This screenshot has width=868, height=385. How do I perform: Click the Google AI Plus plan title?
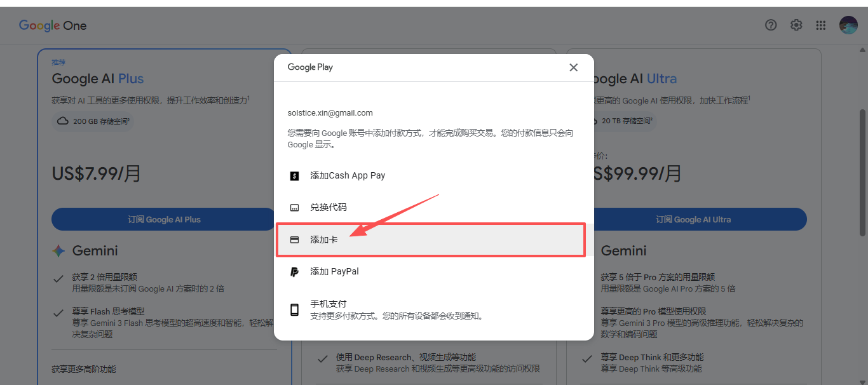point(98,79)
